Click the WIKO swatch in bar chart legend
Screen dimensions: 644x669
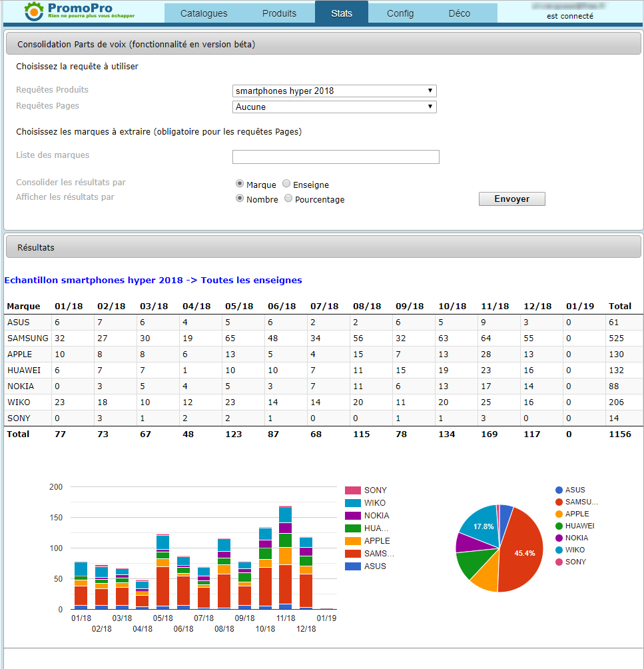[x=353, y=503]
